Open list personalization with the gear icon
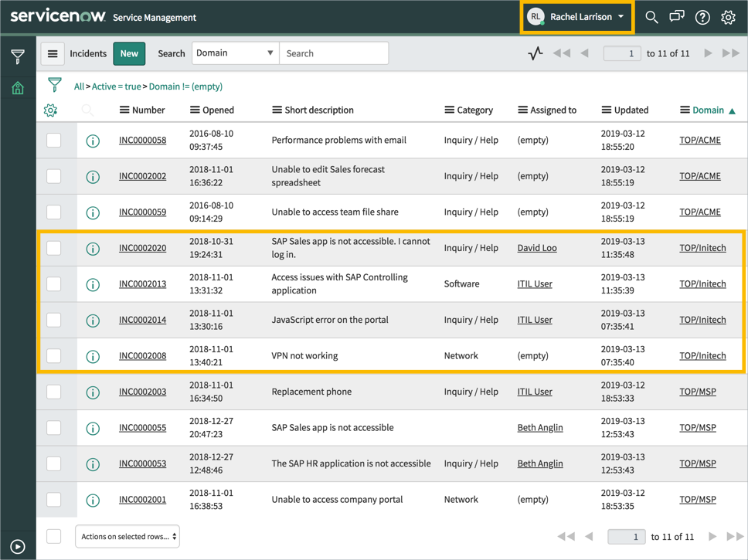 coord(50,110)
